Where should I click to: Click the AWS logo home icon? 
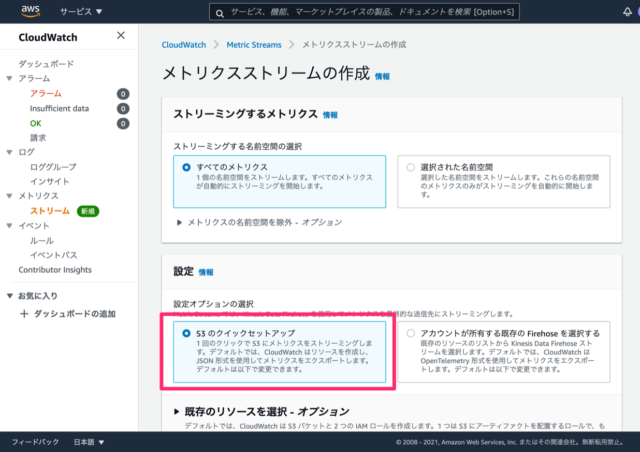tap(31, 11)
